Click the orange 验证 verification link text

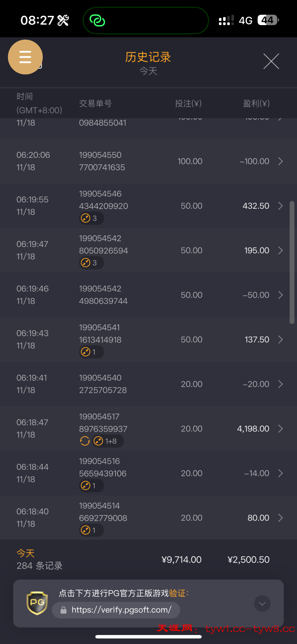[x=177, y=593]
